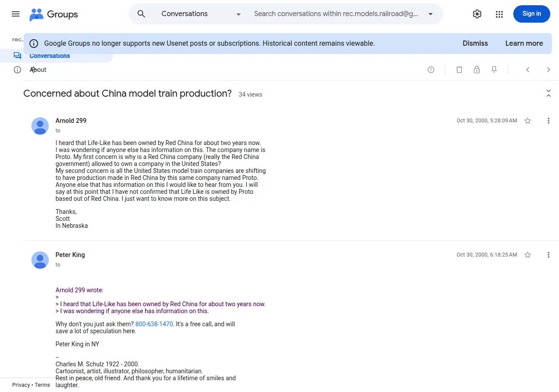Click the info icon in Usenet banner
This screenshot has height=392, width=559.
point(34,44)
